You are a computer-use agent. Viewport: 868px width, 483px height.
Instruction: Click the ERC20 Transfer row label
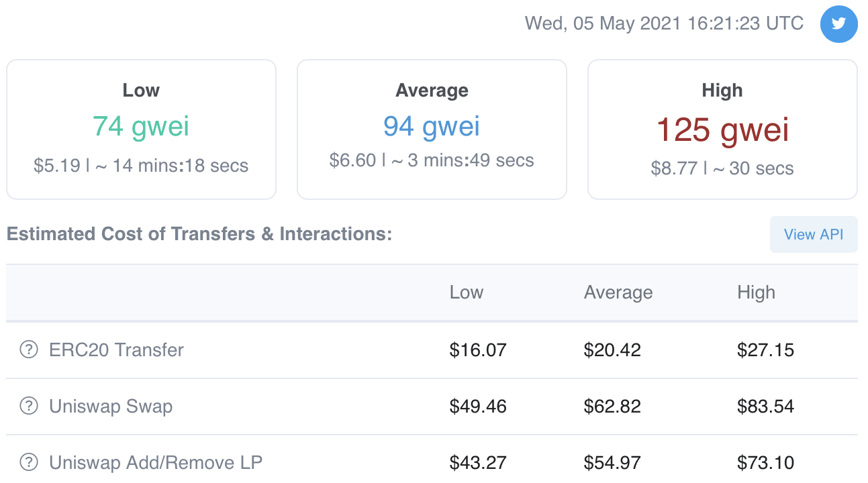click(x=116, y=350)
